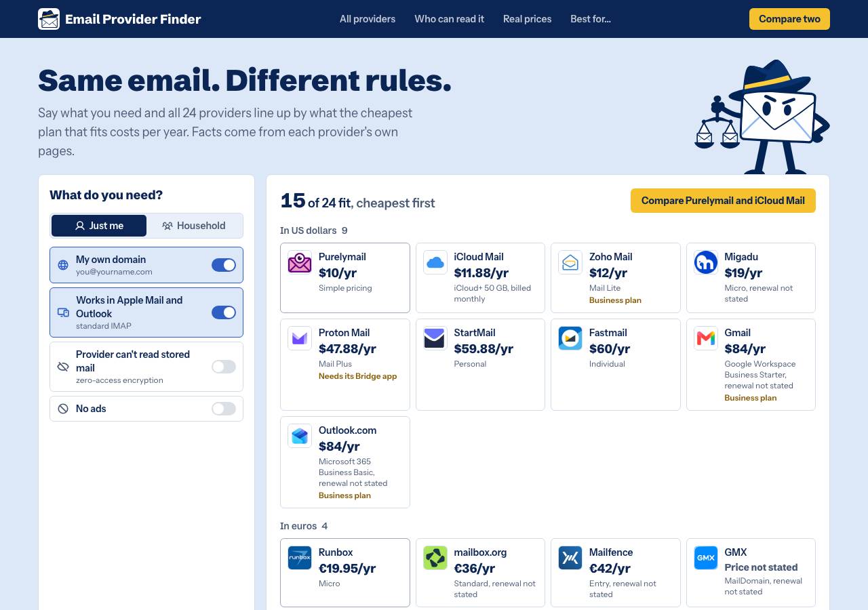Open the Real prices section
868x610 pixels.
point(528,19)
